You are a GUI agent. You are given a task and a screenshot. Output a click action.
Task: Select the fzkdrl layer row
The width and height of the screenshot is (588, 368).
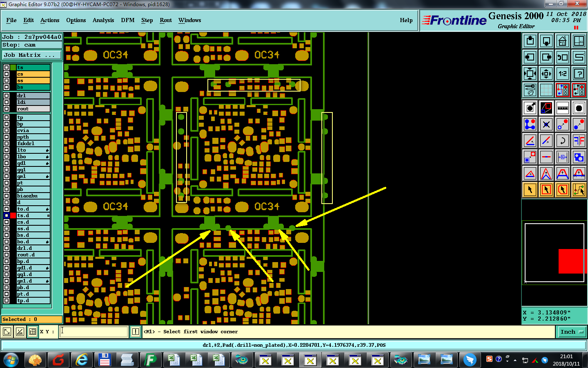coord(33,144)
